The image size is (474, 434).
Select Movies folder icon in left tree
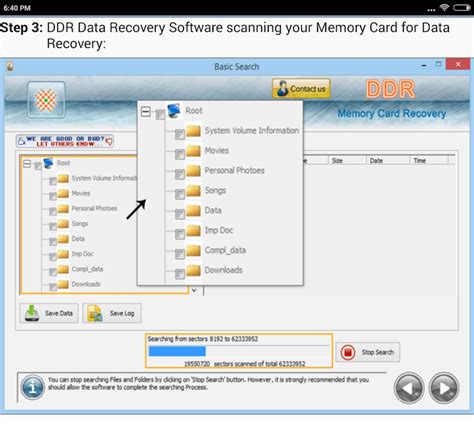tap(63, 193)
